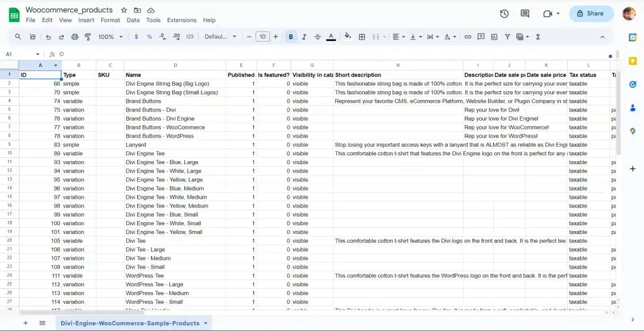
Task: Activate the paint format roller
Action: click(87, 37)
